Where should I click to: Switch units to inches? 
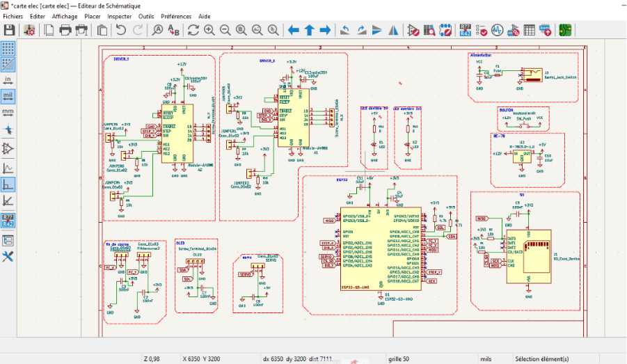point(8,81)
